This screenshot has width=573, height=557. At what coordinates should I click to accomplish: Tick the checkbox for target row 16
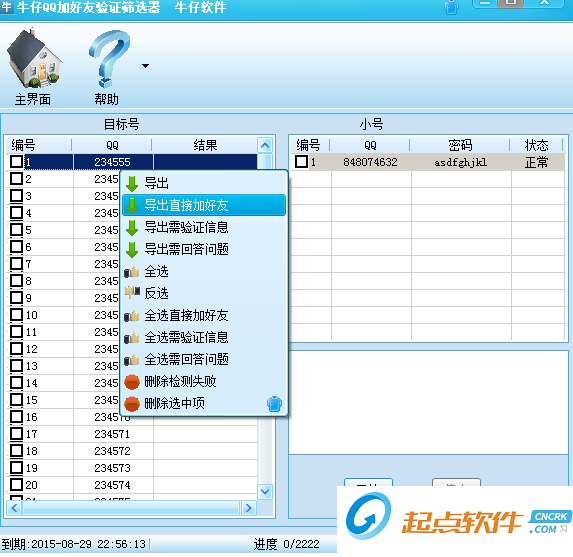(16, 417)
